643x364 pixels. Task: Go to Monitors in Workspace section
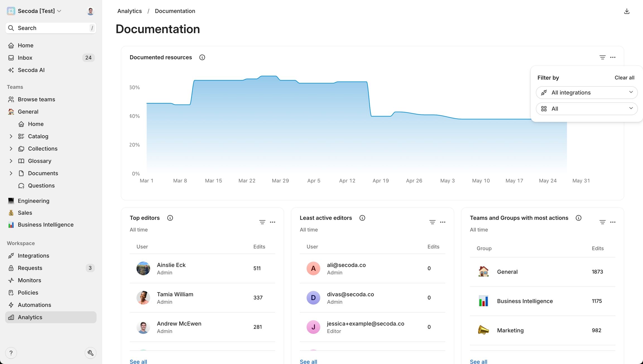pyautogui.click(x=29, y=280)
